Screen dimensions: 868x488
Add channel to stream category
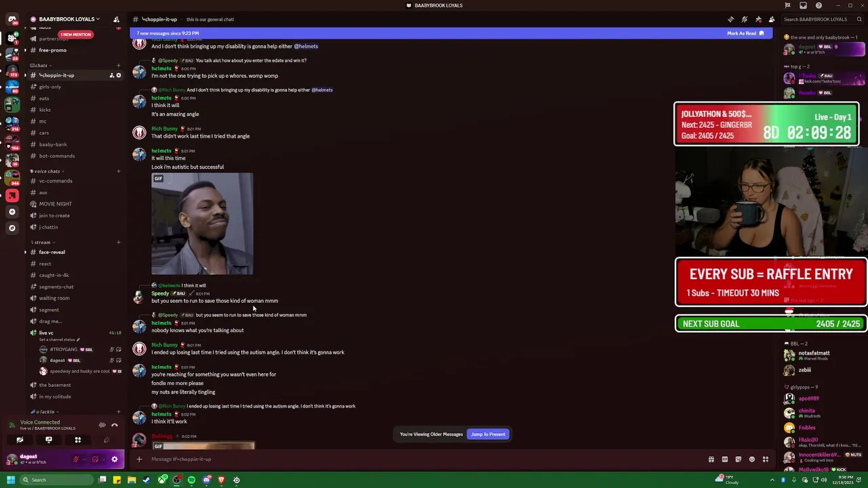click(x=119, y=242)
